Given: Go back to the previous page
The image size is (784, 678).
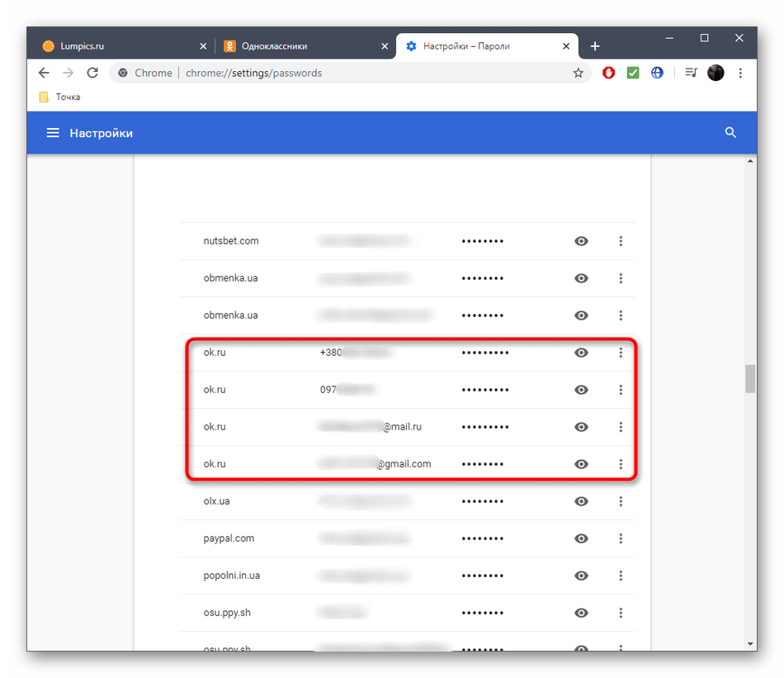Looking at the screenshot, I should (x=44, y=73).
